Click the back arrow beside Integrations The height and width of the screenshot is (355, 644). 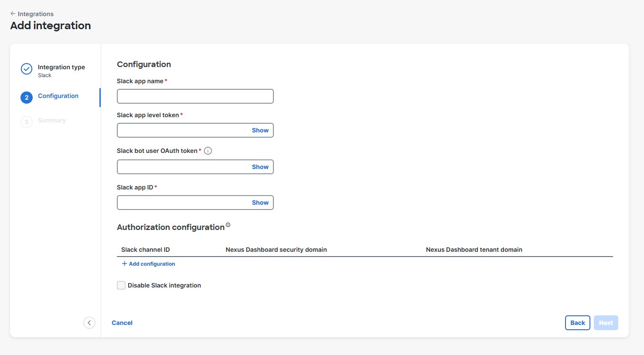click(13, 14)
